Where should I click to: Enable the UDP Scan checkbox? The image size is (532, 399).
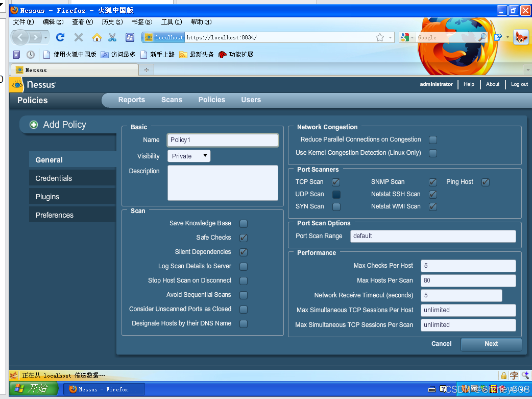click(336, 194)
